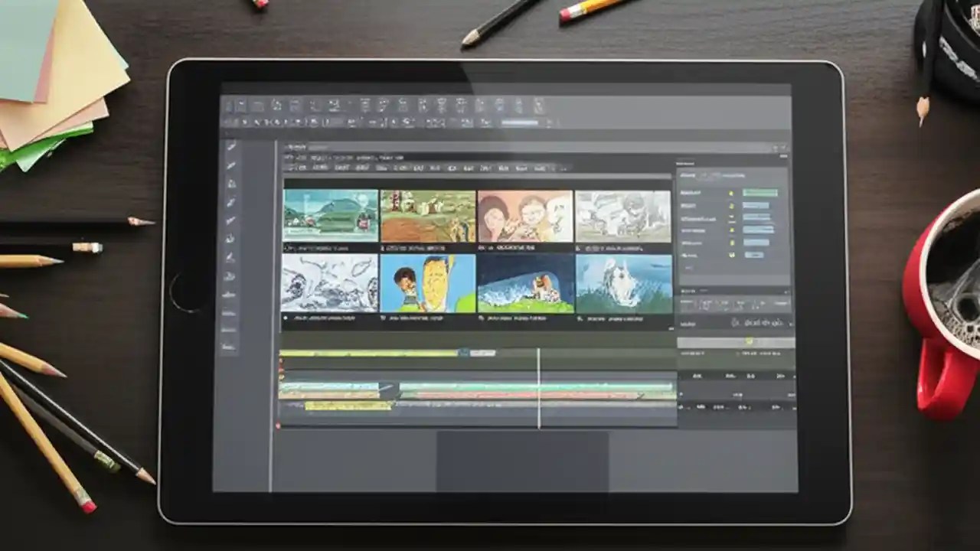Toggle the bottom property switch above the Apply button

[x=732, y=243]
